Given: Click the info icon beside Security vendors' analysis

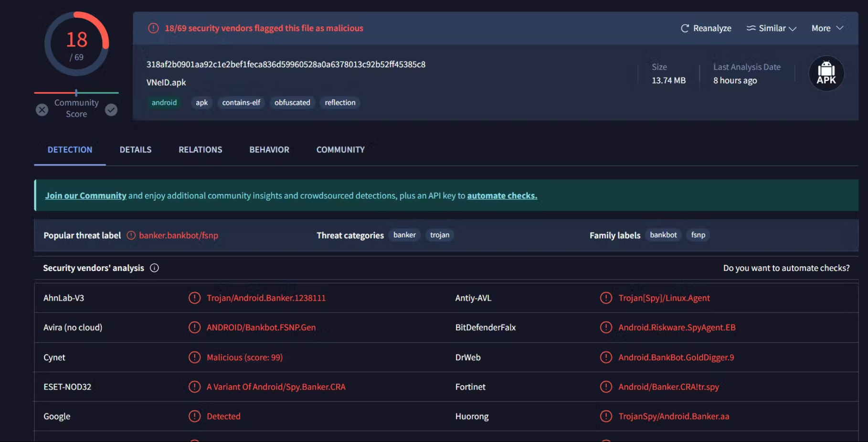Looking at the screenshot, I should [154, 268].
